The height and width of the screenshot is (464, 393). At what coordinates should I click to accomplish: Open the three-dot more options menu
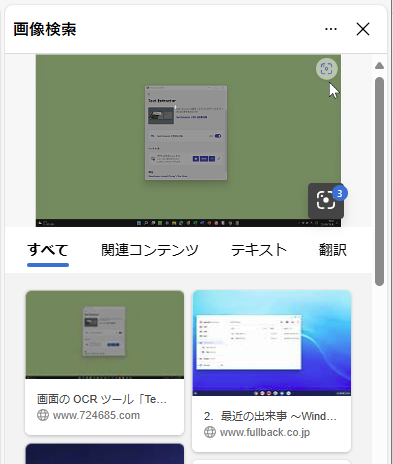331,29
